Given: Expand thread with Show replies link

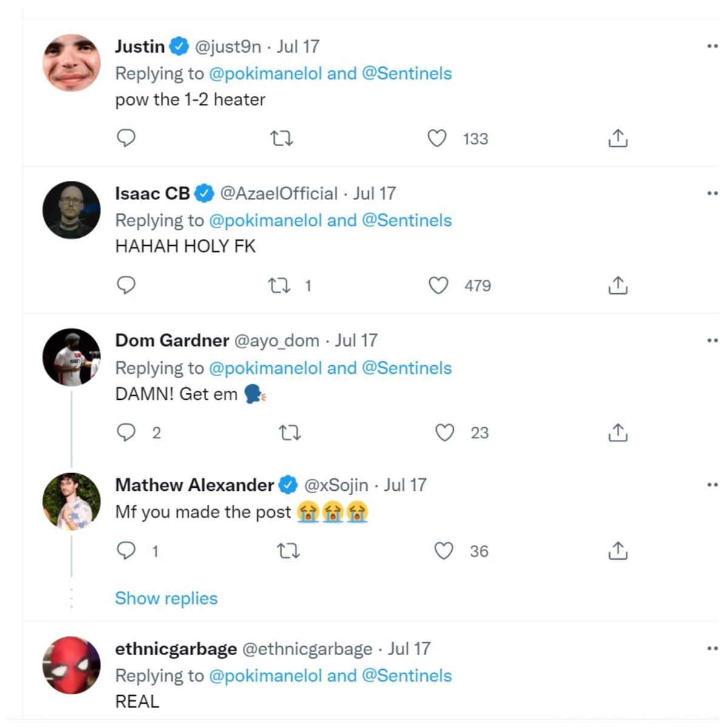Looking at the screenshot, I should (x=166, y=598).
